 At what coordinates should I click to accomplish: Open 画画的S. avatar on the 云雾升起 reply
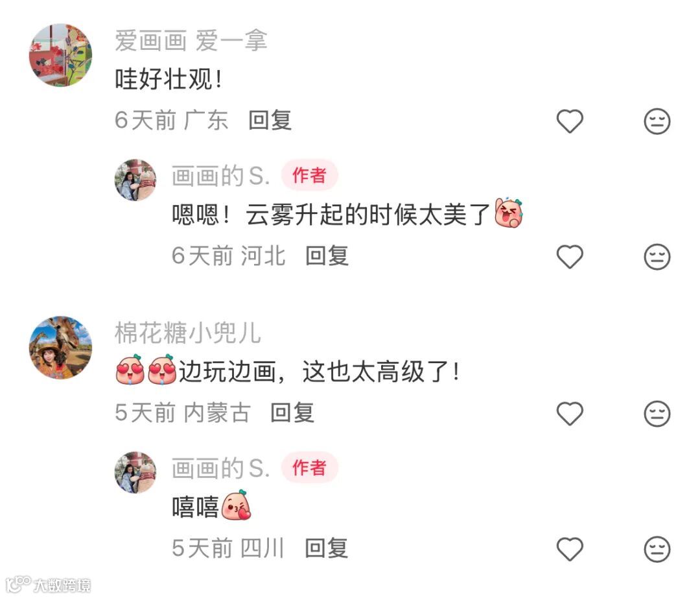point(135,180)
